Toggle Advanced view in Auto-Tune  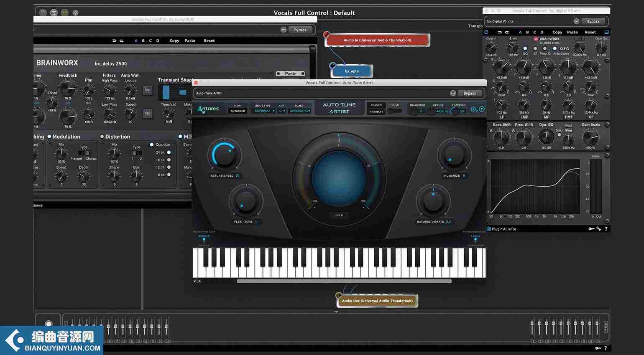pos(238,111)
